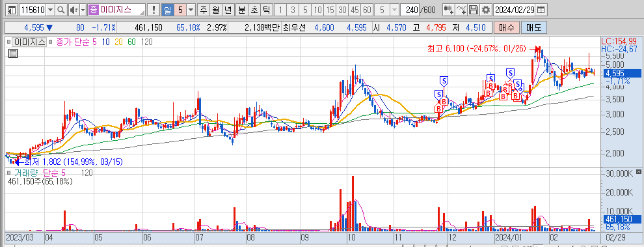Click the open price 4,570 value
The image size is (644, 247).
pyautogui.click(x=396, y=27)
